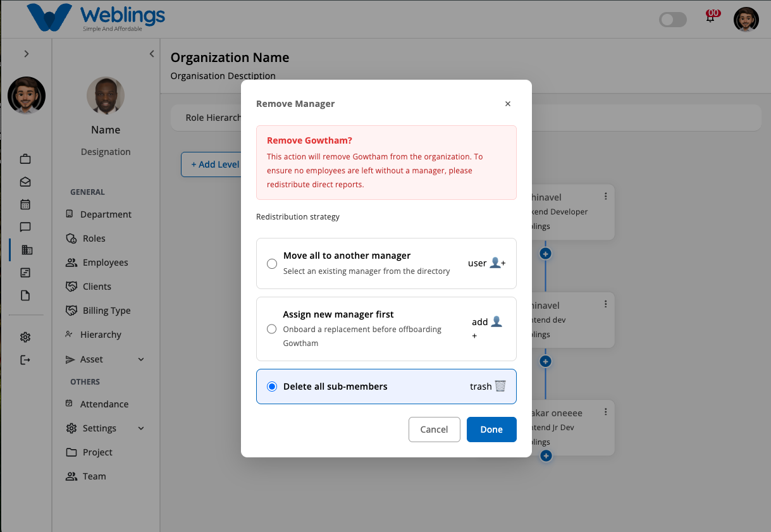Image resolution: width=771 pixels, height=532 pixels.
Task: Open Department in the sidebar
Action: tap(106, 214)
